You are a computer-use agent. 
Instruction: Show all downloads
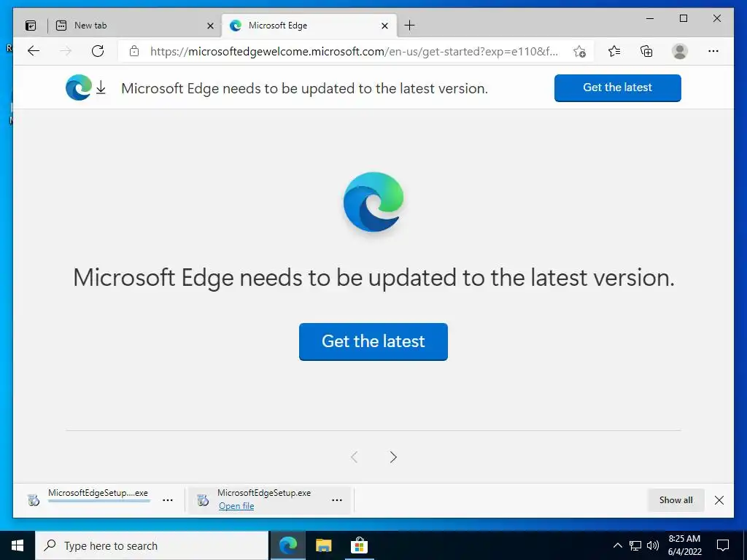pos(676,500)
